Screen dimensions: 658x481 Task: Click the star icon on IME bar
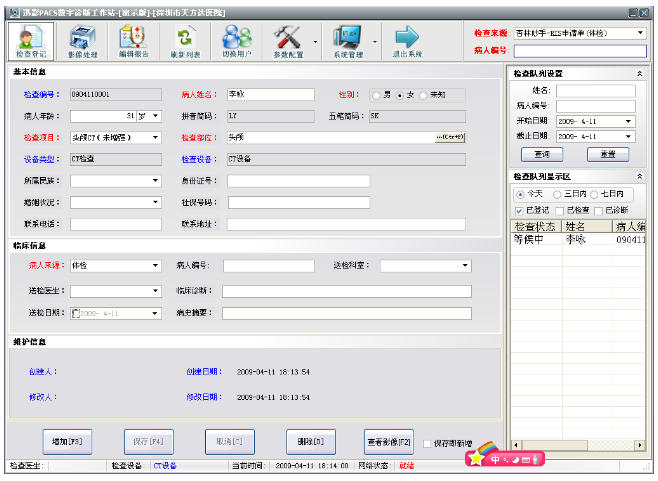[476, 458]
